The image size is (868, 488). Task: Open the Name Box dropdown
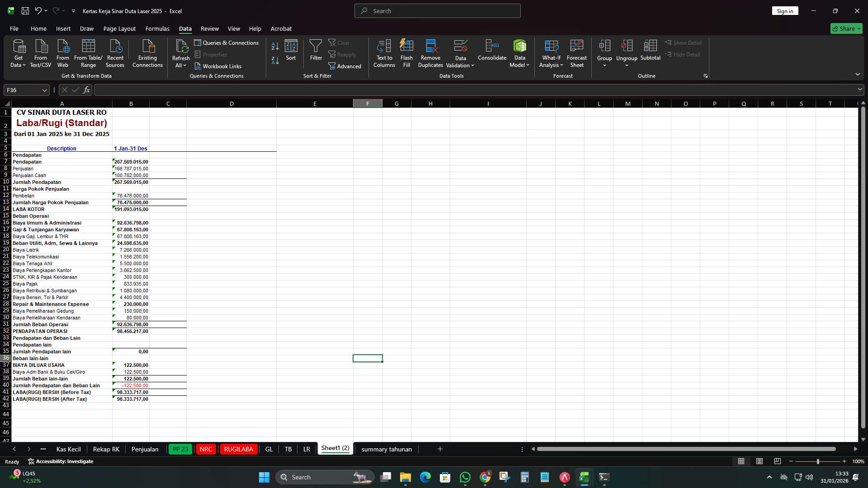44,90
